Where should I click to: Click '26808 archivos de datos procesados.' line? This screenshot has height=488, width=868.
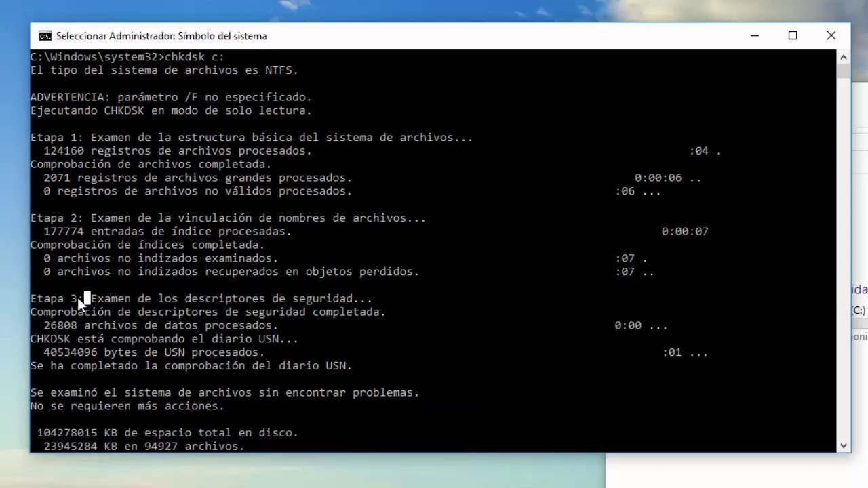[161, 325]
